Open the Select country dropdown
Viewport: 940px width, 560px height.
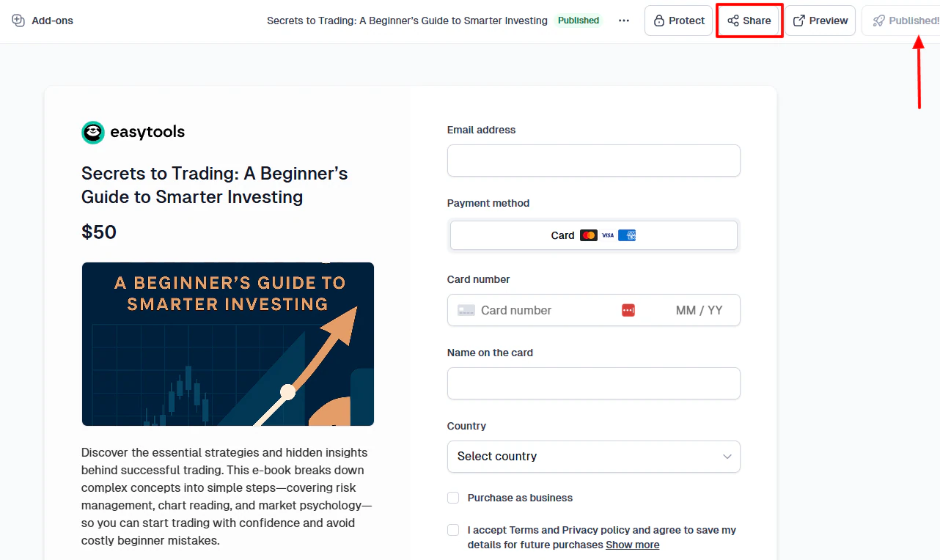point(594,457)
